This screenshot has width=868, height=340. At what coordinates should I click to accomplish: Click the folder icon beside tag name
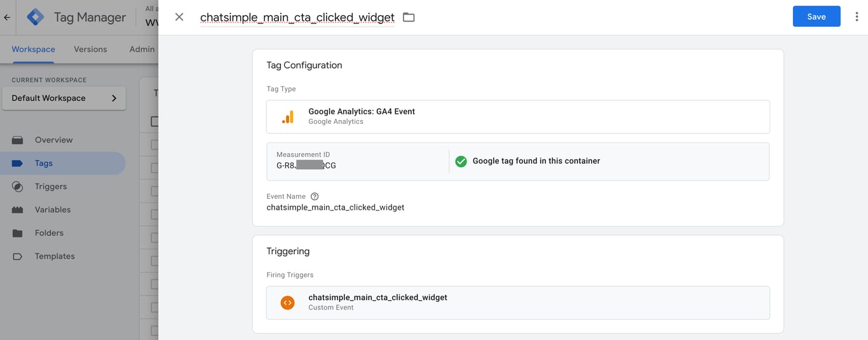click(409, 17)
